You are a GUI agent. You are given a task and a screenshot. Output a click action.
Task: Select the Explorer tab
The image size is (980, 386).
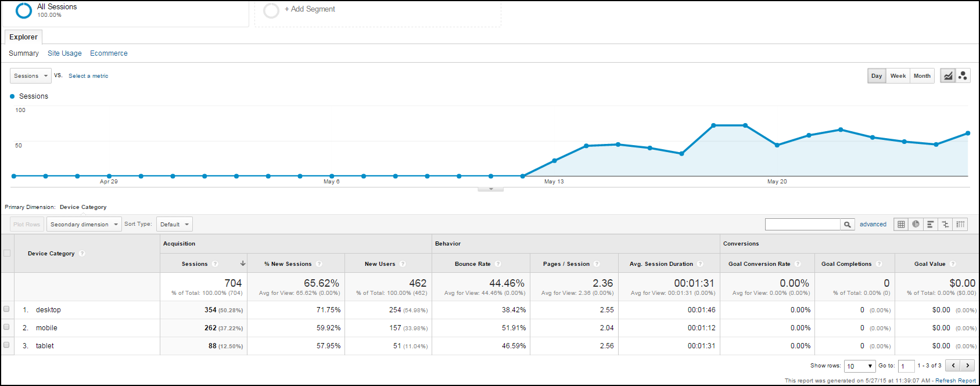[x=23, y=37]
